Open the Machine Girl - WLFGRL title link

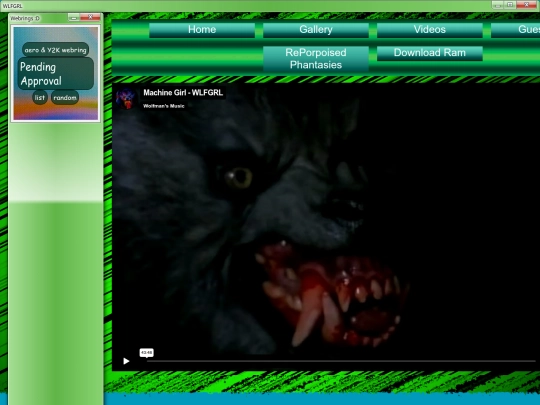(183, 93)
